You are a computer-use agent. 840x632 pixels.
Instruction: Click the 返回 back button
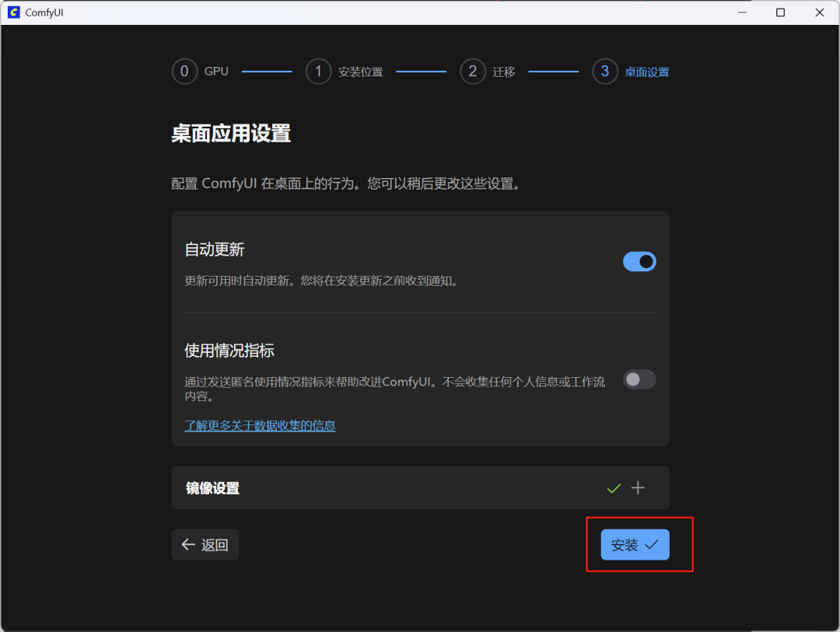[205, 545]
